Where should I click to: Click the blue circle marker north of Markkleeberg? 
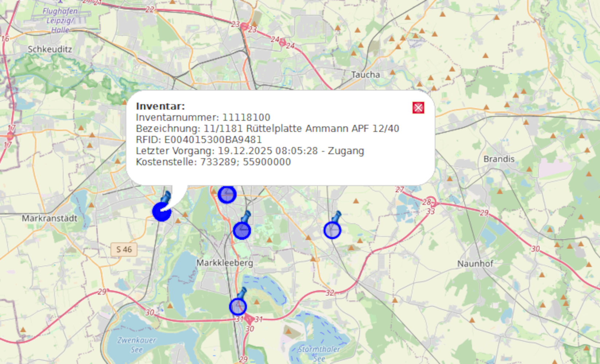[242, 231]
